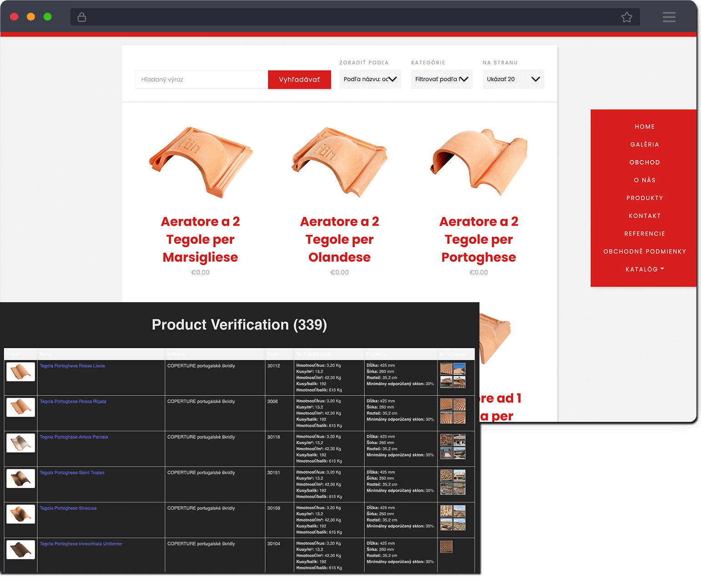Open Tegola Portoghese Siracusa product link

click(x=68, y=508)
